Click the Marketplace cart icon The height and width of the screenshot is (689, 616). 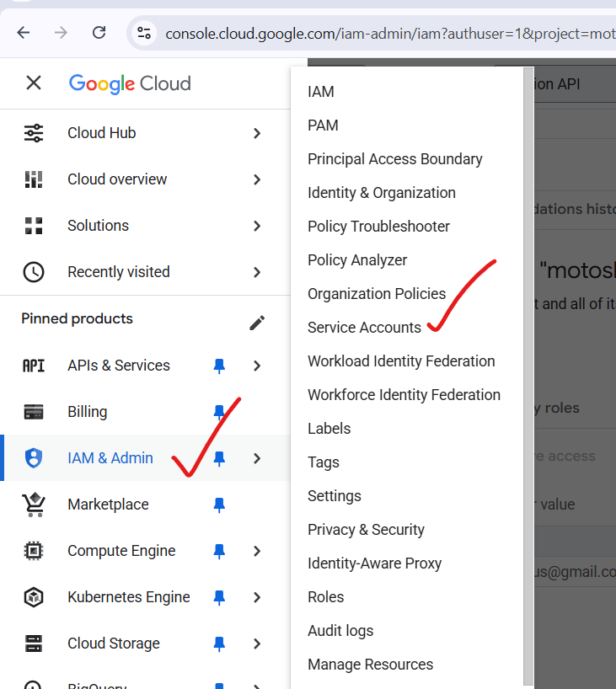[34, 505]
